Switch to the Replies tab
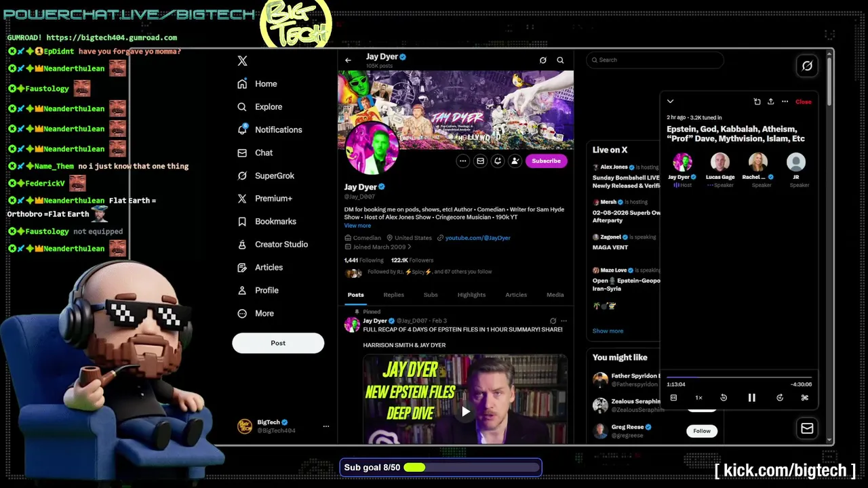Image resolution: width=868 pixels, height=488 pixels. pos(393,295)
